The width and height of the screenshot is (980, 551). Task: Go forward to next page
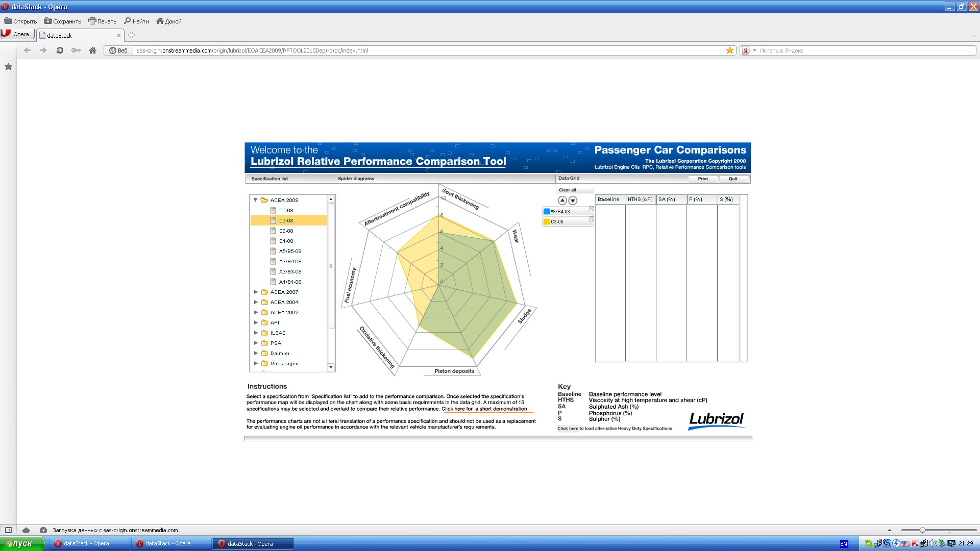click(x=43, y=51)
